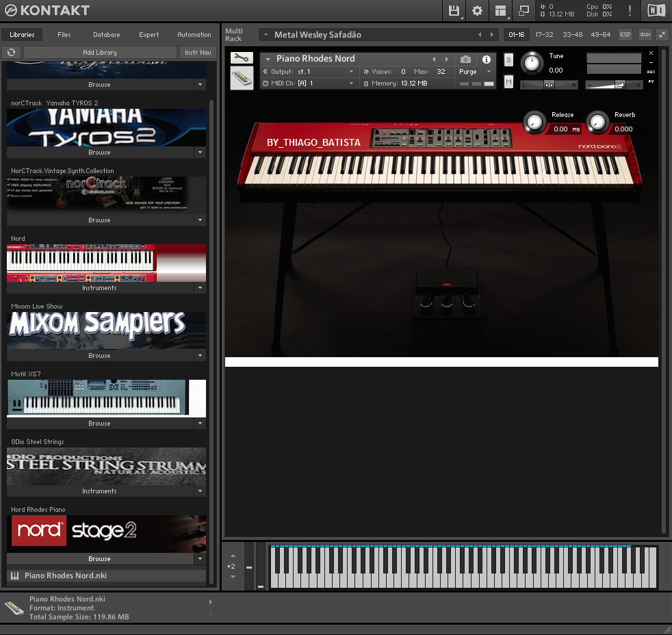
Task: Click the Tune knob
Action: 532,63
